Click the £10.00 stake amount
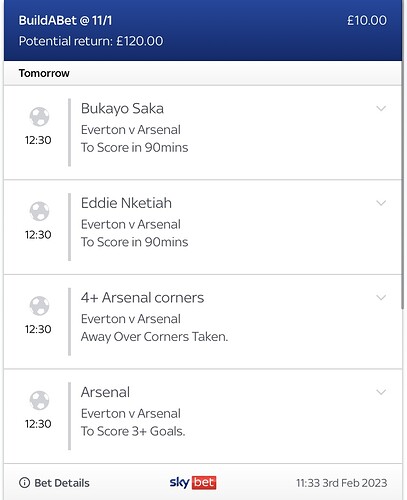The width and height of the screenshot is (407, 500). (367, 20)
